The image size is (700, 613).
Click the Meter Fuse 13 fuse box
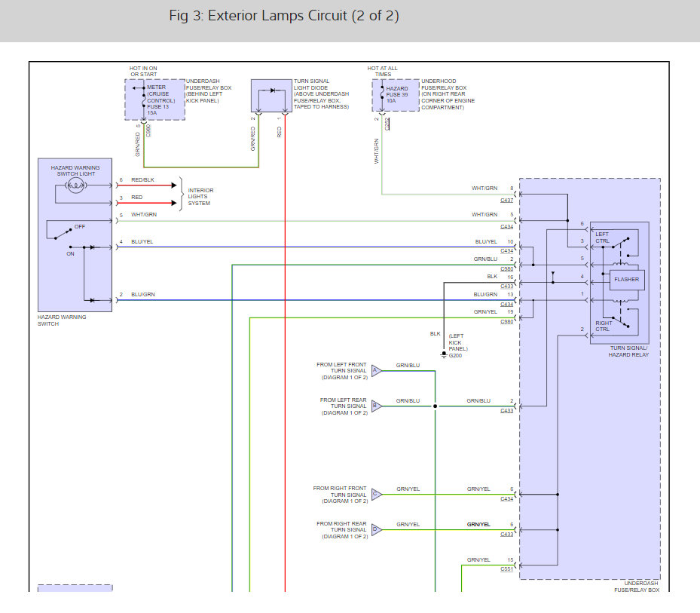(155, 100)
